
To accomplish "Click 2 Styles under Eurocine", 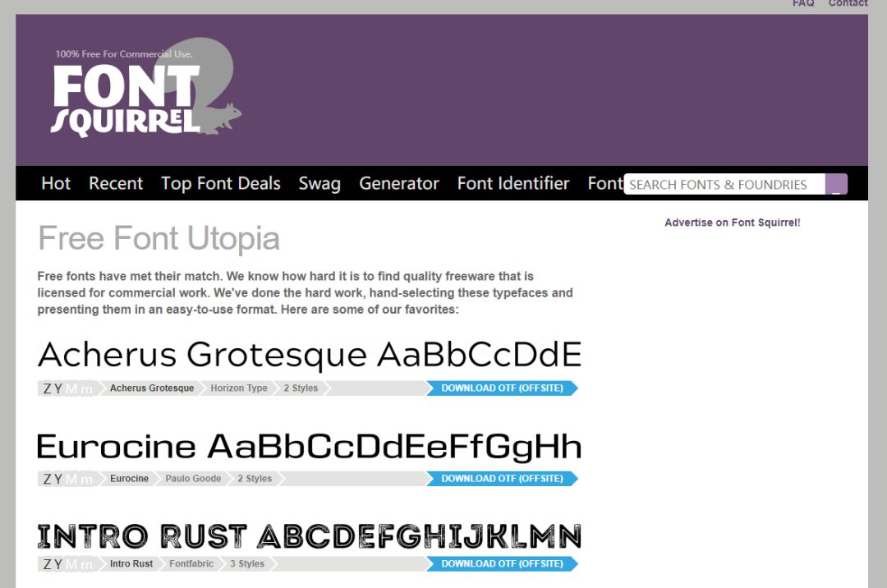I will coord(255,479).
